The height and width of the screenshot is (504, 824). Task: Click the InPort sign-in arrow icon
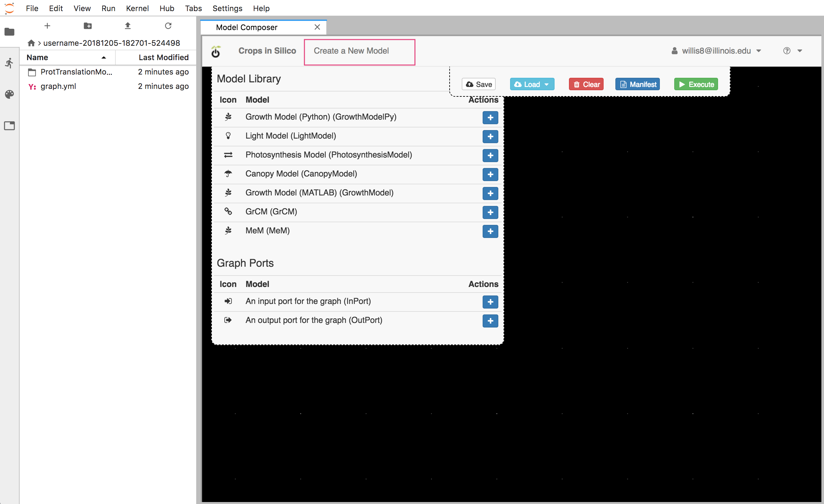point(228,301)
